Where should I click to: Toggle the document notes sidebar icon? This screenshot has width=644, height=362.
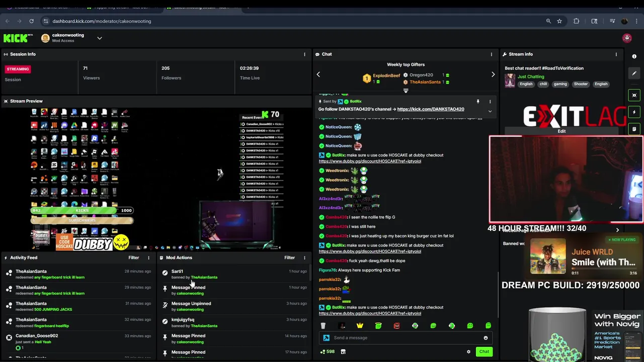coord(634,129)
